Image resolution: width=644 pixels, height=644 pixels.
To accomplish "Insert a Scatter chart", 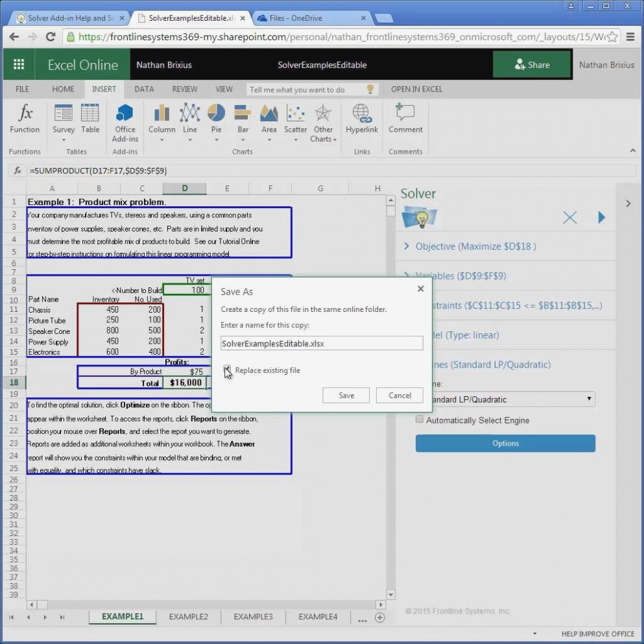I will [x=295, y=114].
